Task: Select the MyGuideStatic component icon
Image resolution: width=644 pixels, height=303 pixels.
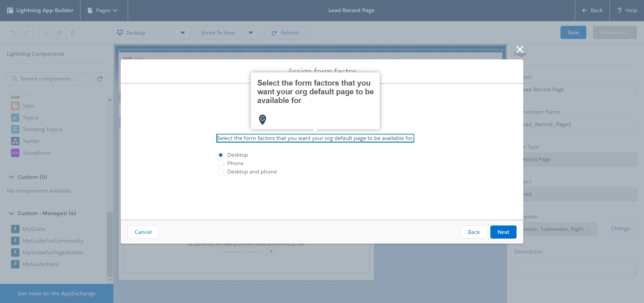Action: [15, 264]
